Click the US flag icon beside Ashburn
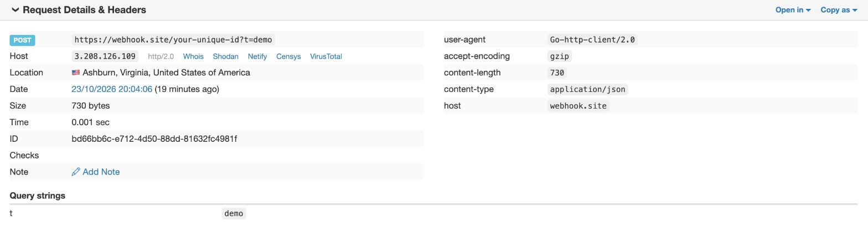 76,73
